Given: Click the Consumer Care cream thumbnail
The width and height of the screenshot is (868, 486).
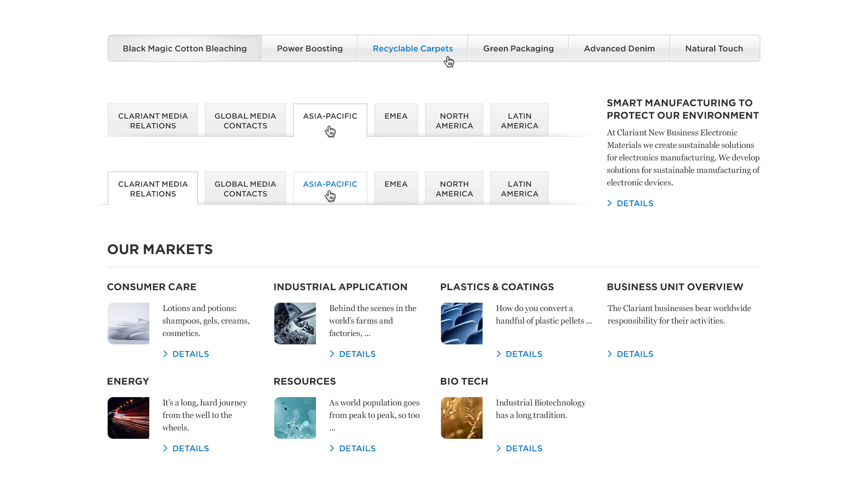Looking at the screenshot, I should click(x=128, y=324).
